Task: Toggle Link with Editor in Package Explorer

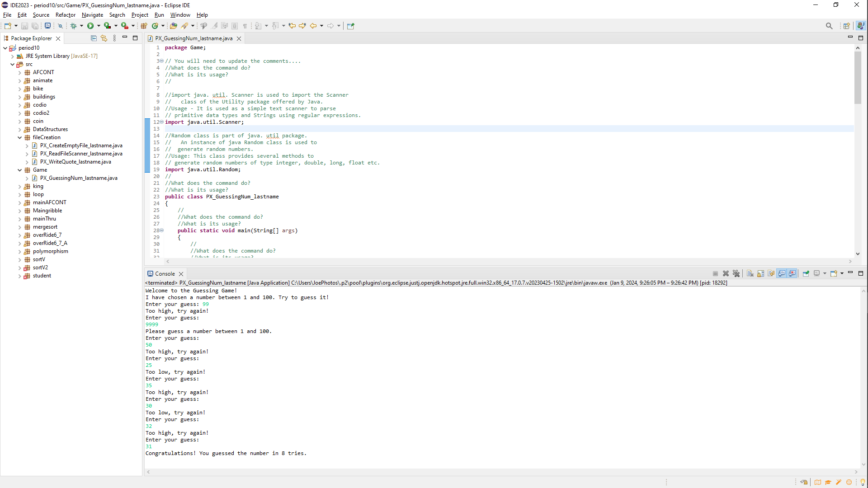Action: (x=104, y=38)
